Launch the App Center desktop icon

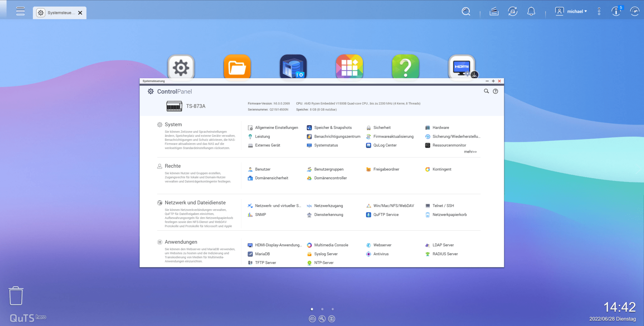(x=349, y=67)
